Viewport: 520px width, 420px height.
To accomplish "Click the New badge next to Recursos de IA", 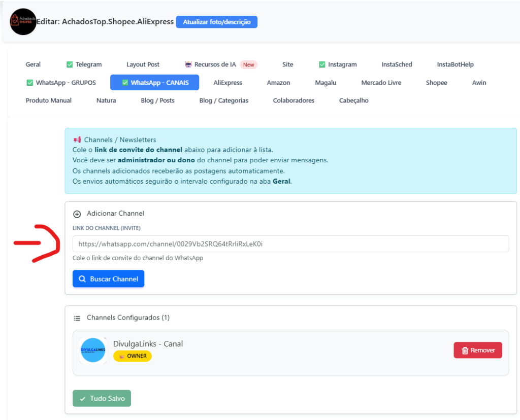I will pyautogui.click(x=248, y=64).
